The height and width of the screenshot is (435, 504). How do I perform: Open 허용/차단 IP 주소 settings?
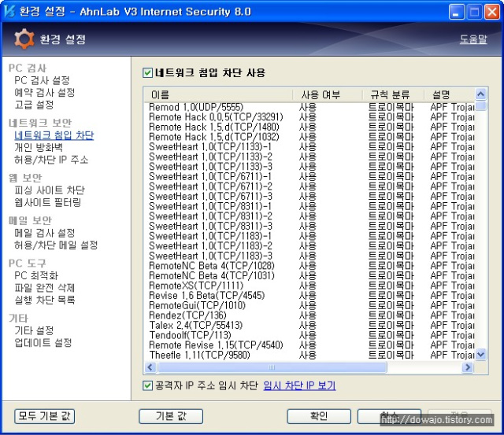click(x=51, y=160)
